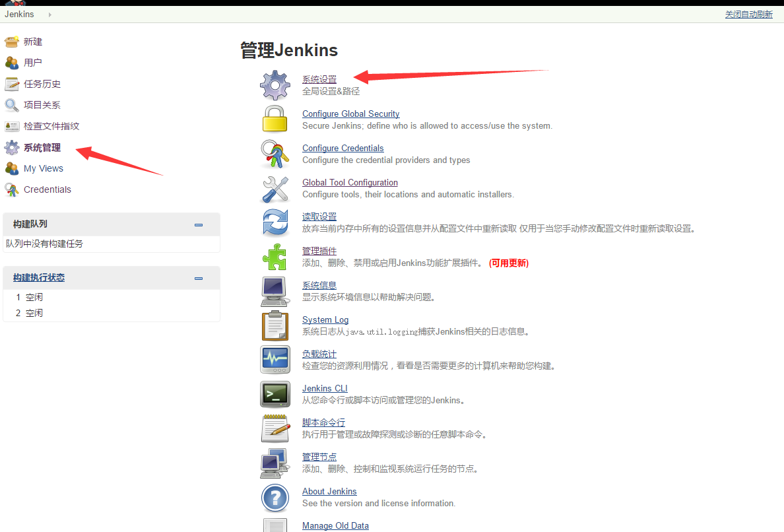Image resolution: width=784 pixels, height=532 pixels.
Task: Open the System Log link
Action: tap(325, 319)
